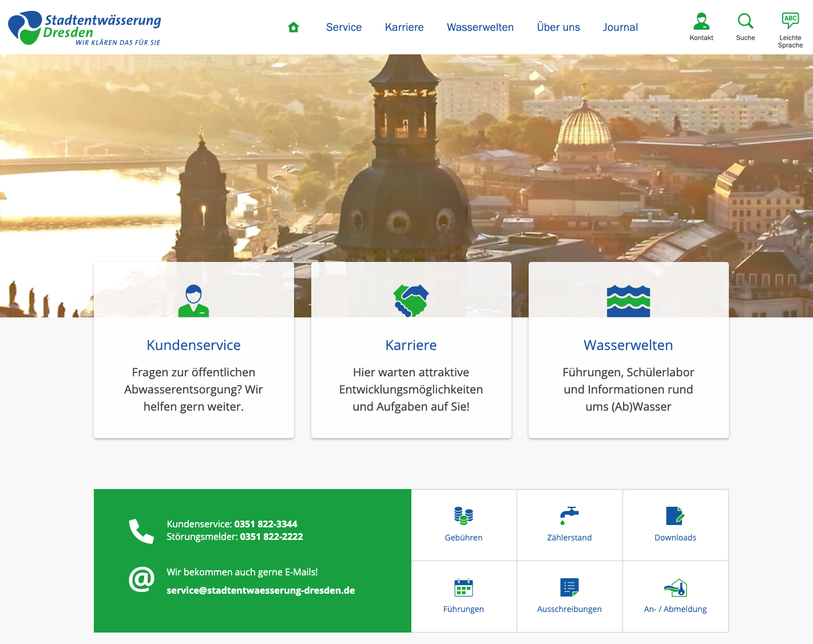Image resolution: width=813 pixels, height=644 pixels.
Task: Select Über uns in the navigation
Action: tap(558, 27)
